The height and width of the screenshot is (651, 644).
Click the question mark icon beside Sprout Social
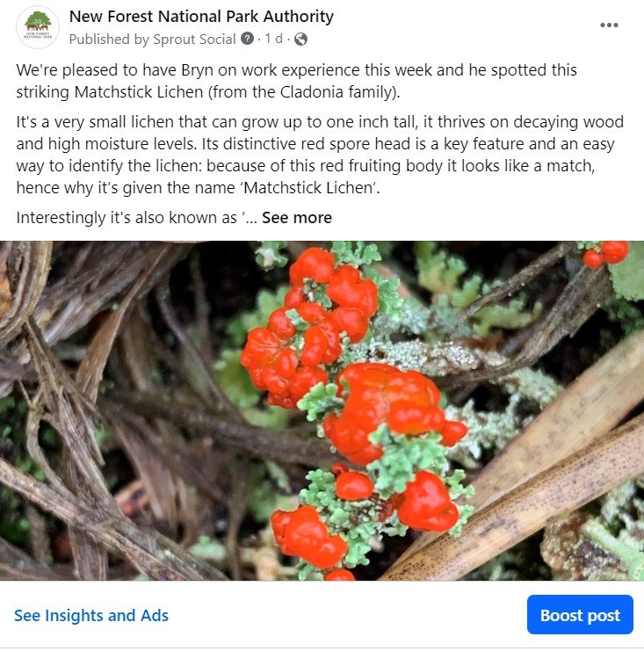point(248,39)
